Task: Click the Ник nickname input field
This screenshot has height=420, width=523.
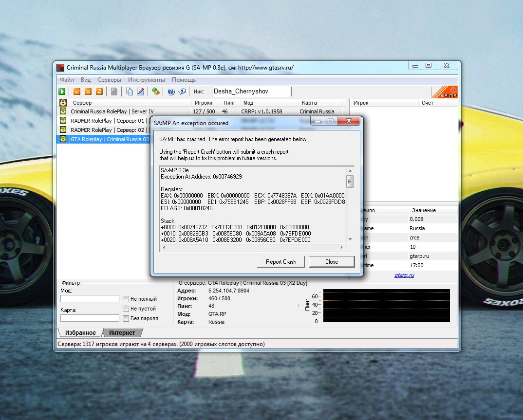Action: 251,91
